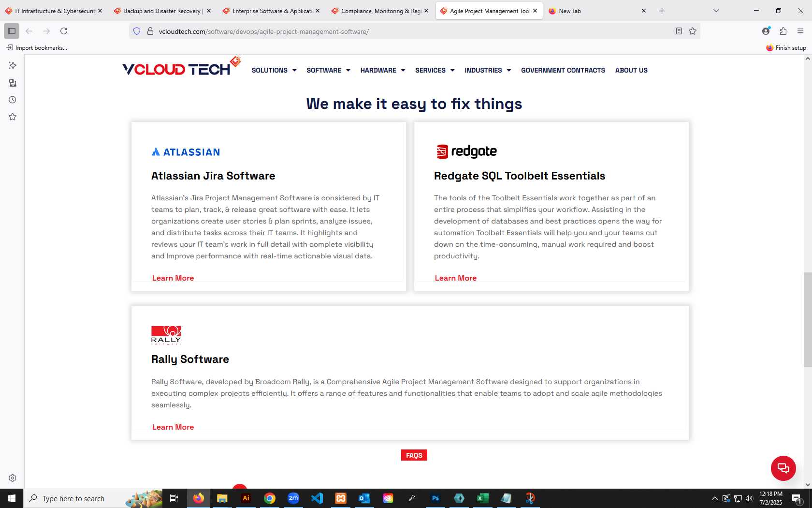
Task: View site security padlock info
Action: pyautogui.click(x=150, y=31)
